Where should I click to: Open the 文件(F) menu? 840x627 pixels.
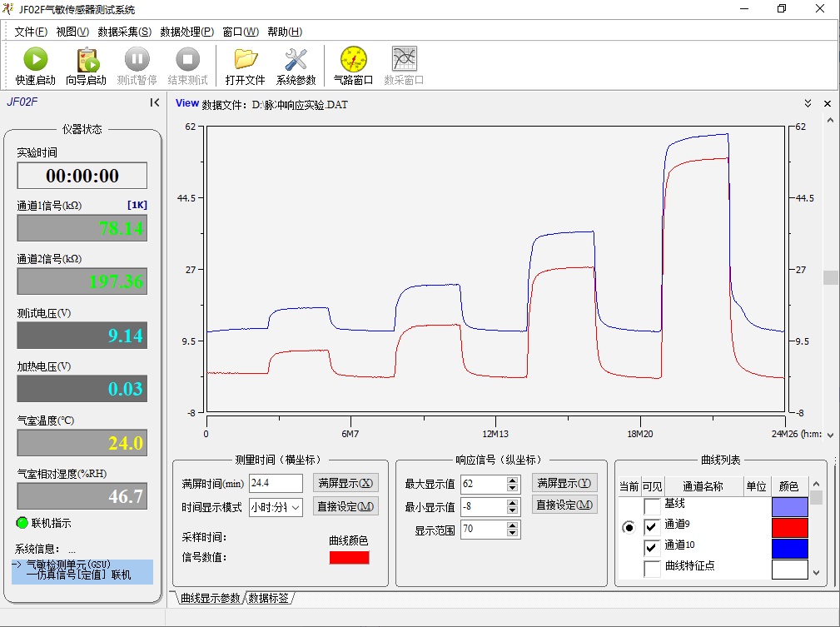(x=31, y=32)
